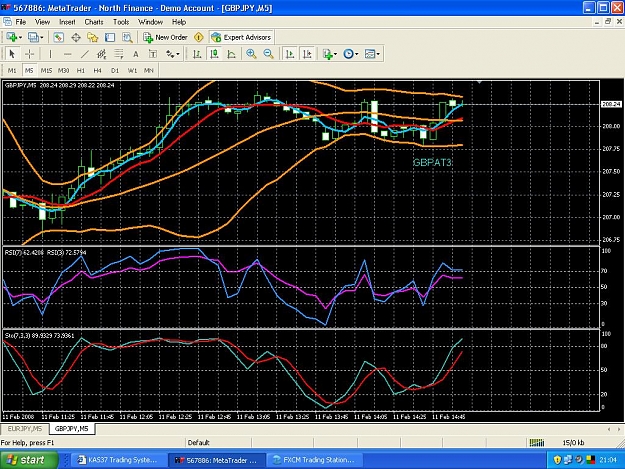This screenshot has height=469, width=625.
Task: Expand the Profiles dropdown arrow
Action: [42, 37]
